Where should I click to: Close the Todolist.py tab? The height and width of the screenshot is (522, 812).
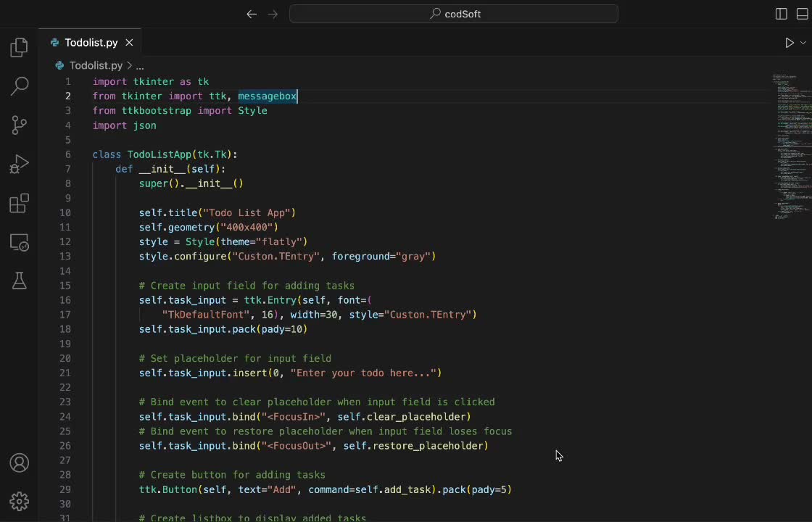[x=129, y=43]
